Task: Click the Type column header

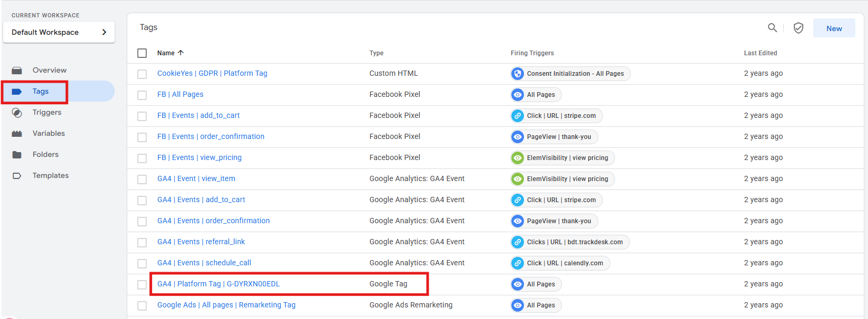Action: tap(376, 53)
